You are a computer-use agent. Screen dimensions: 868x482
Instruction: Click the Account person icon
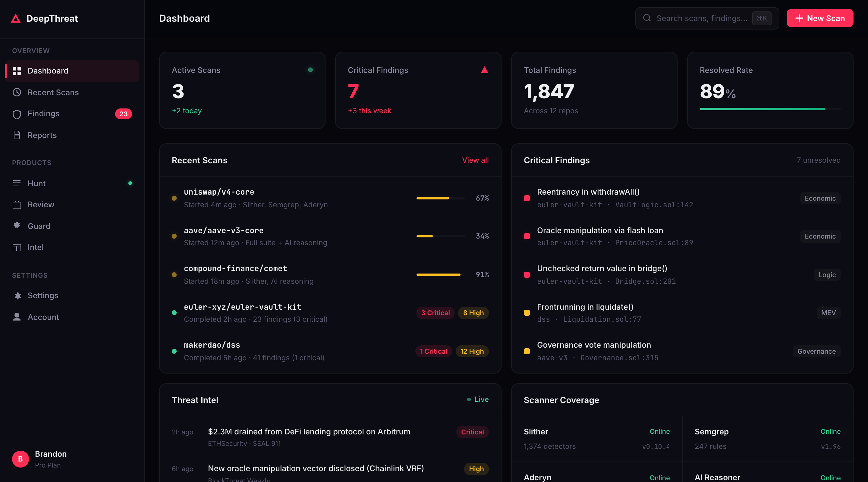point(17,317)
